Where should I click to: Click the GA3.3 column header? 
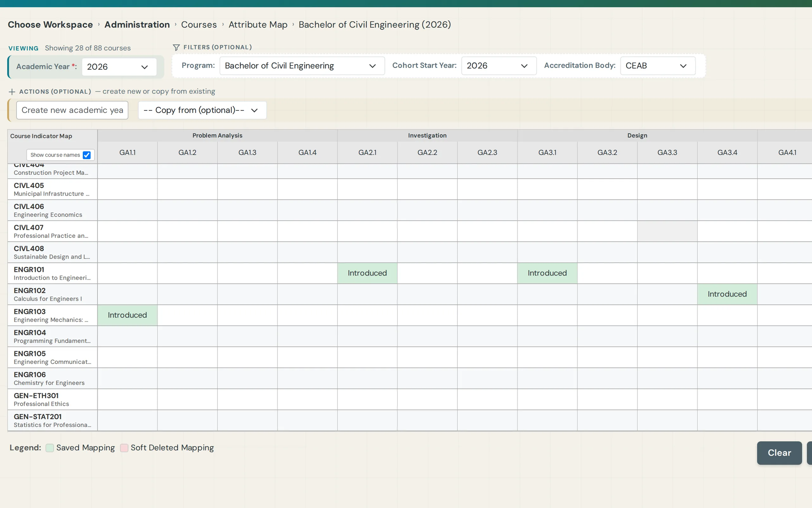click(667, 152)
